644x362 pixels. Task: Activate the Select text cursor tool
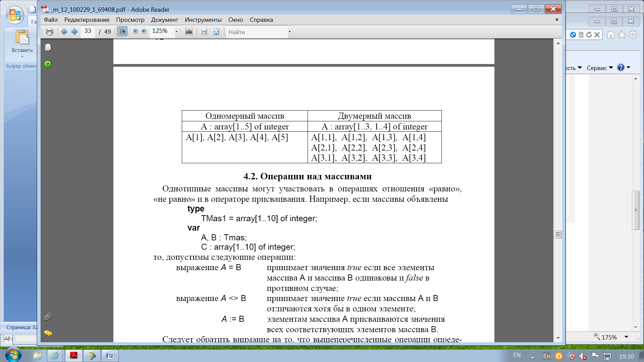point(122,32)
